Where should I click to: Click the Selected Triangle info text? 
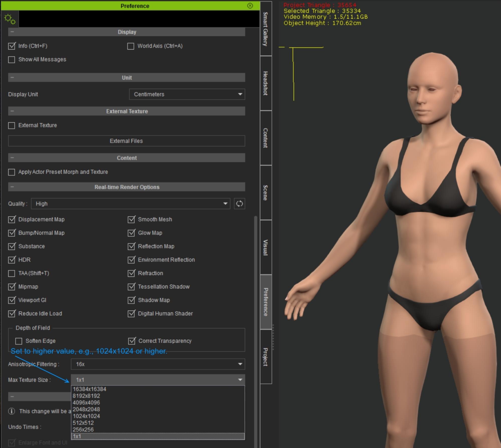coord(322,11)
